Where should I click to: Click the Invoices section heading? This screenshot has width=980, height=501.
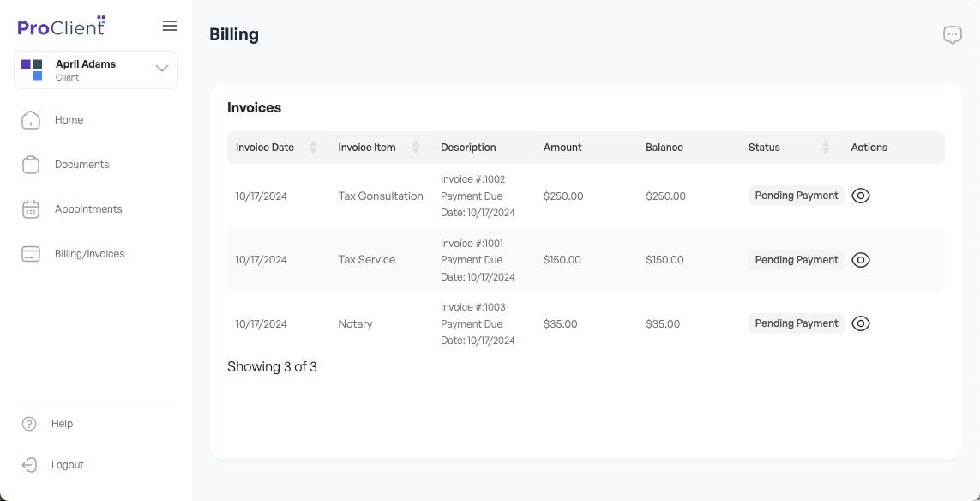[255, 107]
